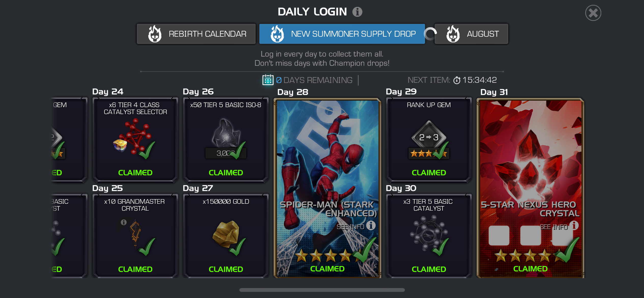Tap the gold nugget icon on Day 27
The image size is (644, 298).
[226, 234]
